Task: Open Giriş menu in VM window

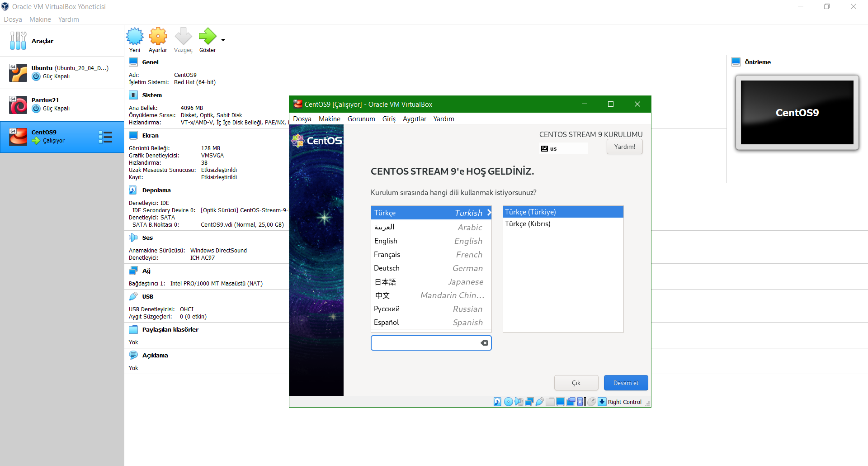Action: 389,119
